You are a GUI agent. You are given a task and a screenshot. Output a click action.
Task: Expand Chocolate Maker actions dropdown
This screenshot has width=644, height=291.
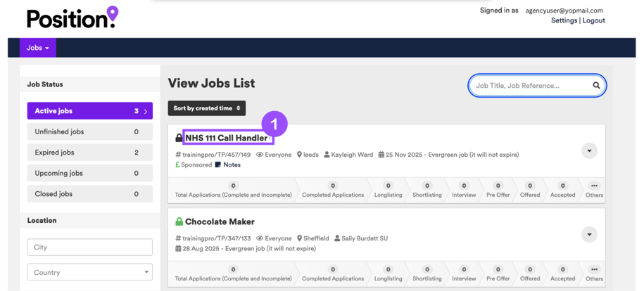[x=589, y=234]
